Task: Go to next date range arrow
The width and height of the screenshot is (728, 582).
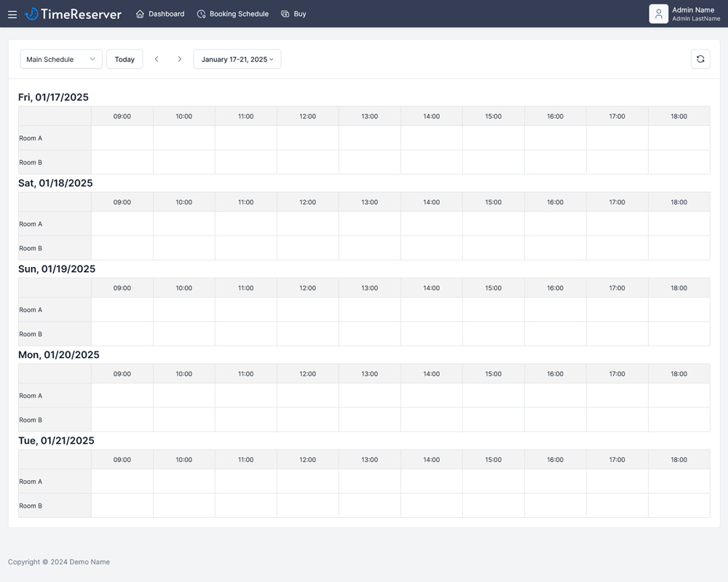Action: tap(180, 59)
